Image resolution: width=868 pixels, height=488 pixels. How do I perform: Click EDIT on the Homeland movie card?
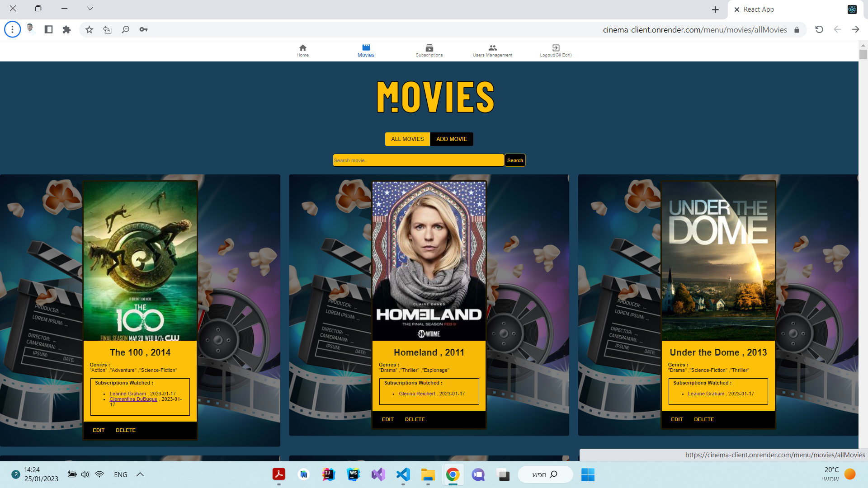387,419
